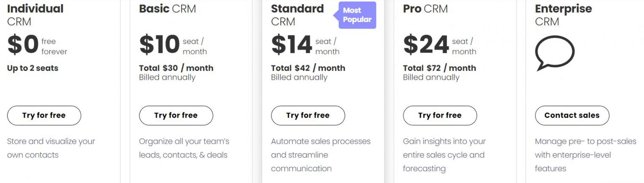The width and height of the screenshot is (644, 183).
Task: Click the $0 free forever price
Action: 37,45
